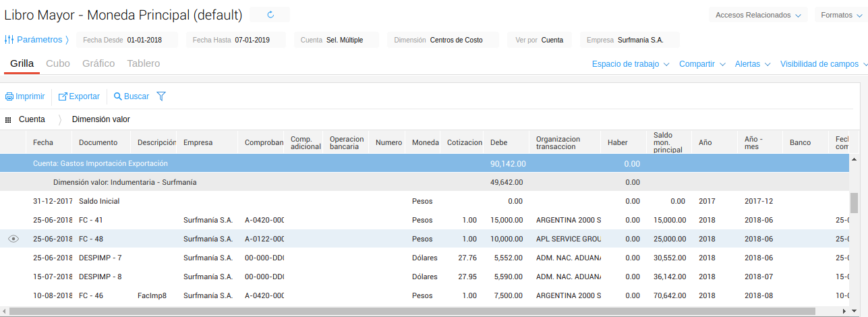Click the refresh icon beside the title

[270, 14]
